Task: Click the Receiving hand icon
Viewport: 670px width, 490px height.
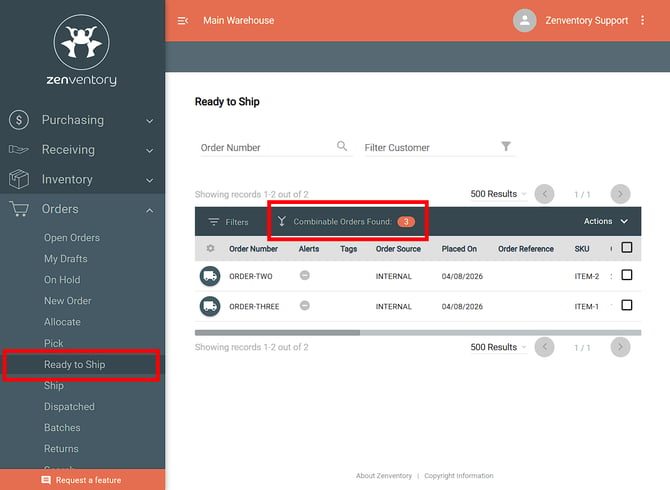Action: [19, 150]
